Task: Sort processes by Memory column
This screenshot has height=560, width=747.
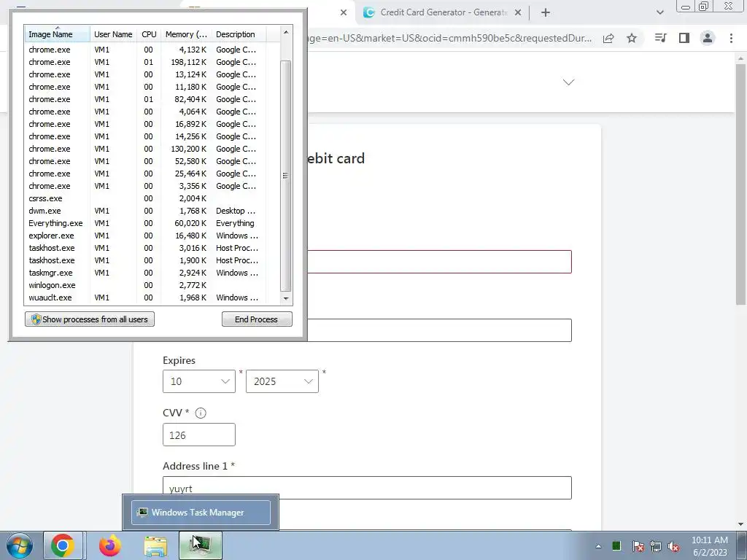Action: pos(186,34)
